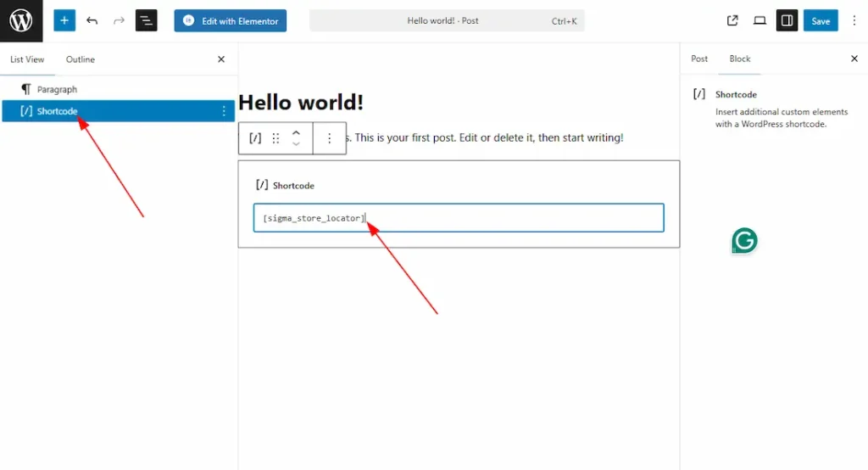This screenshot has height=470, width=868.
Task: Click the WordPress logo icon
Action: click(x=21, y=20)
